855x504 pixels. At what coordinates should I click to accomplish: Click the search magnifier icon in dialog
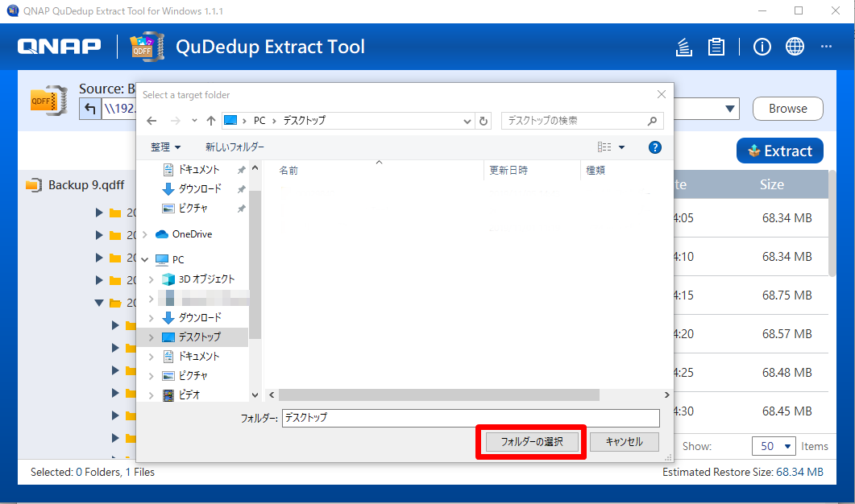click(x=652, y=121)
